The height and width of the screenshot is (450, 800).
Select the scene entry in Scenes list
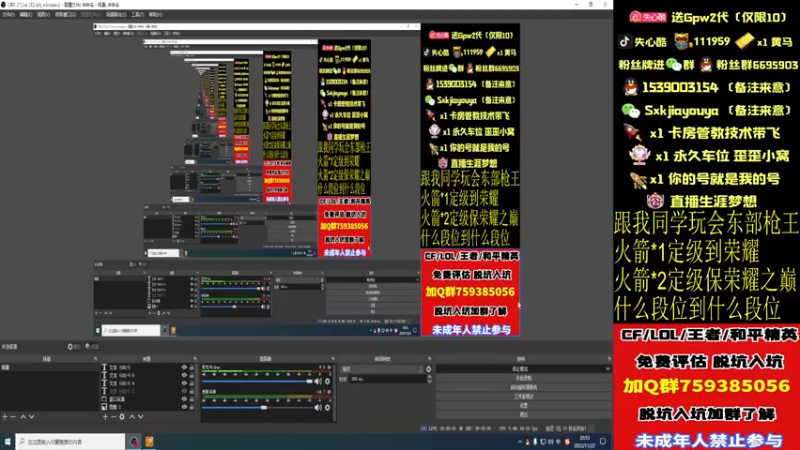coord(48,367)
